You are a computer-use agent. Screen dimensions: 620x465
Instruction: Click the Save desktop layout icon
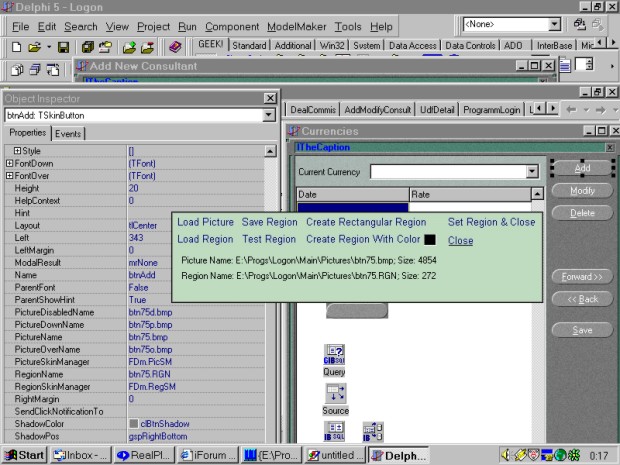[579, 25]
